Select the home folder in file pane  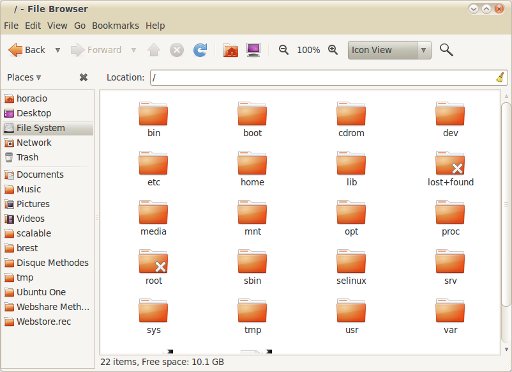coord(252,163)
